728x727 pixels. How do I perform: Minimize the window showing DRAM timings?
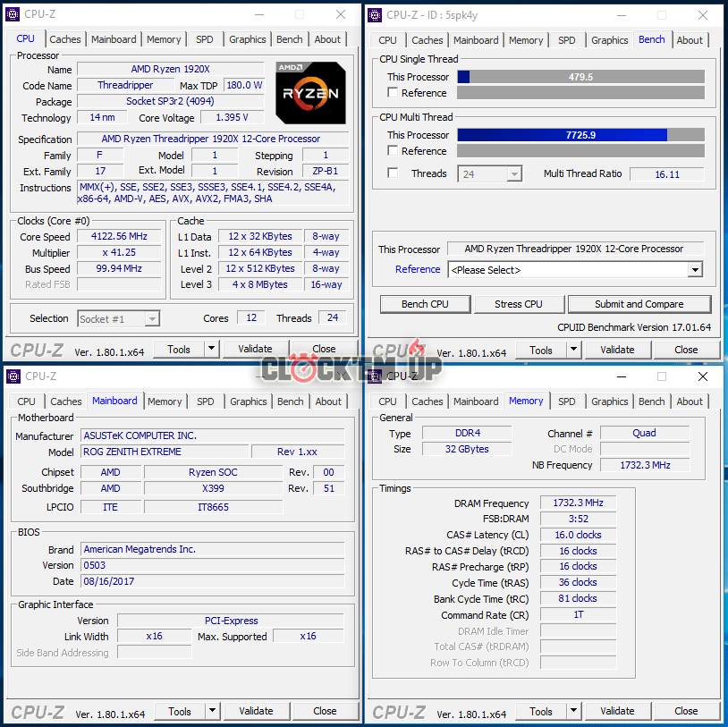tap(621, 376)
